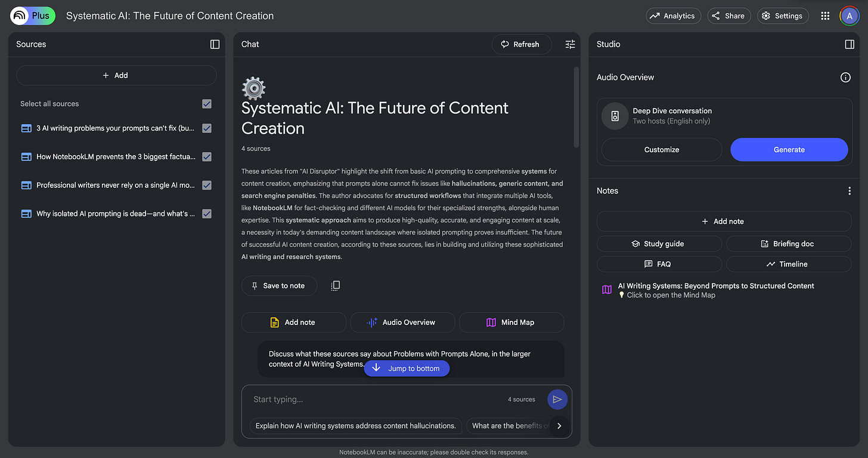This screenshot has width=868, height=458.
Task: Open the Notes more options menu
Action: click(850, 191)
